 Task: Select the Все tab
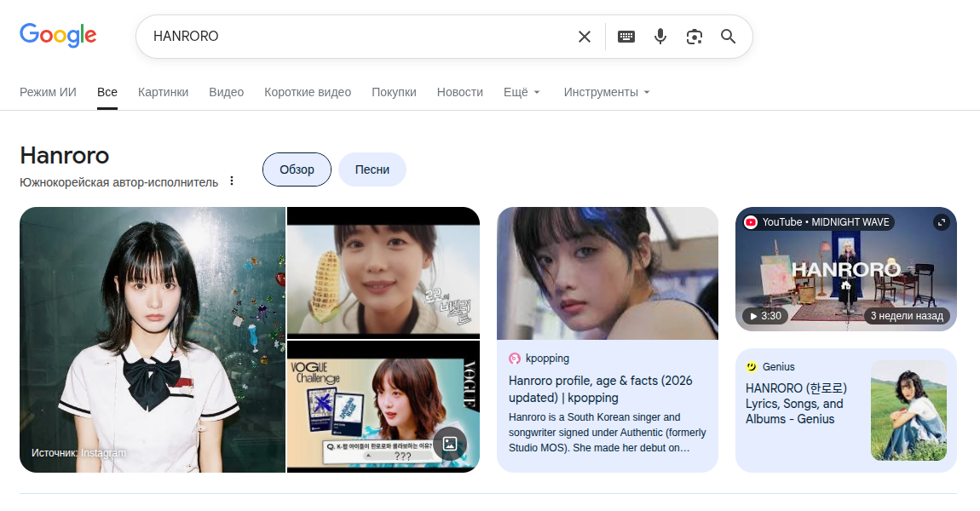click(x=107, y=93)
